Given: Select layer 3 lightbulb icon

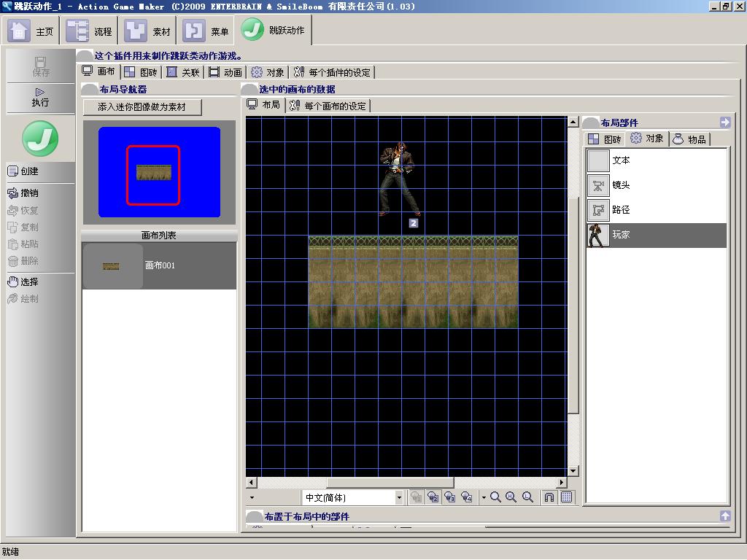Looking at the screenshot, I should (x=449, y=497).
